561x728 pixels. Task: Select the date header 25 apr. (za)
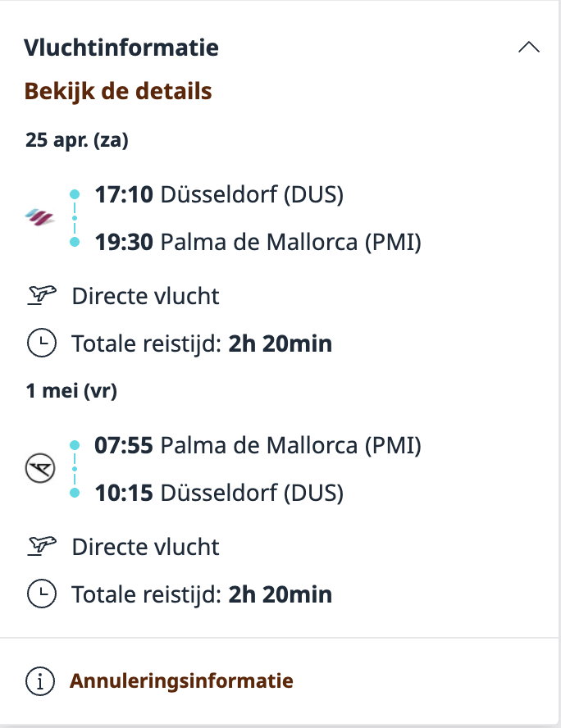click(77, 139)
